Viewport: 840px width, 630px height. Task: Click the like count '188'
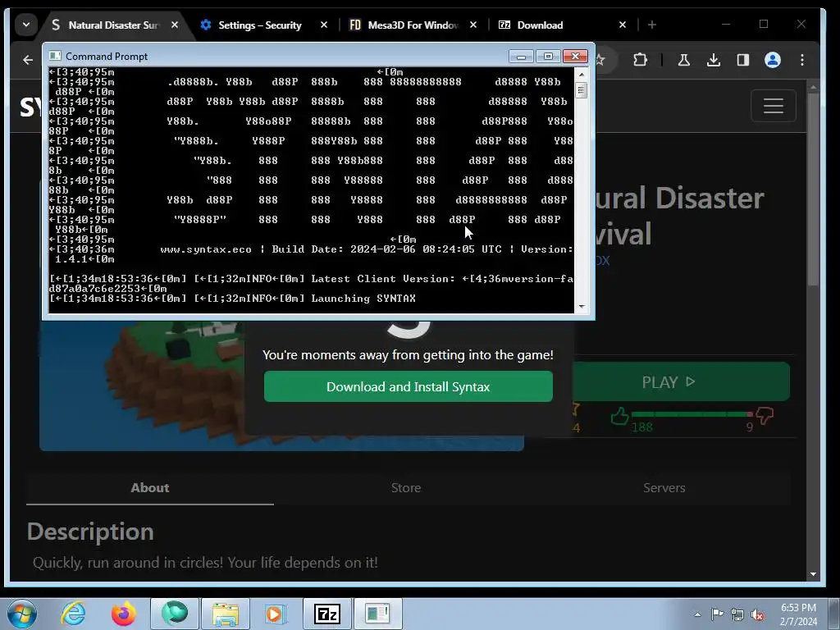tap(641, 427)
